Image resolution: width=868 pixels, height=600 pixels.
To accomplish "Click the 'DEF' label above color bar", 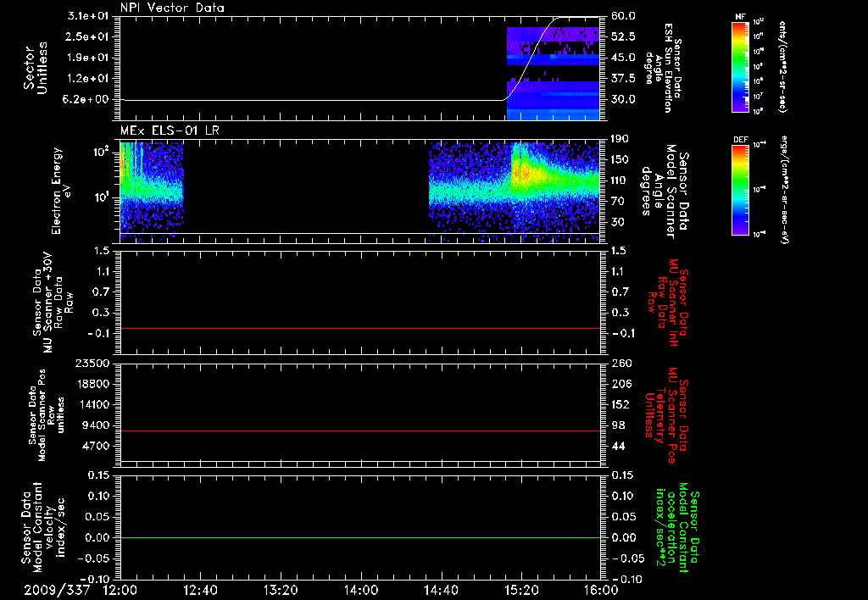I will click(741, 140).
